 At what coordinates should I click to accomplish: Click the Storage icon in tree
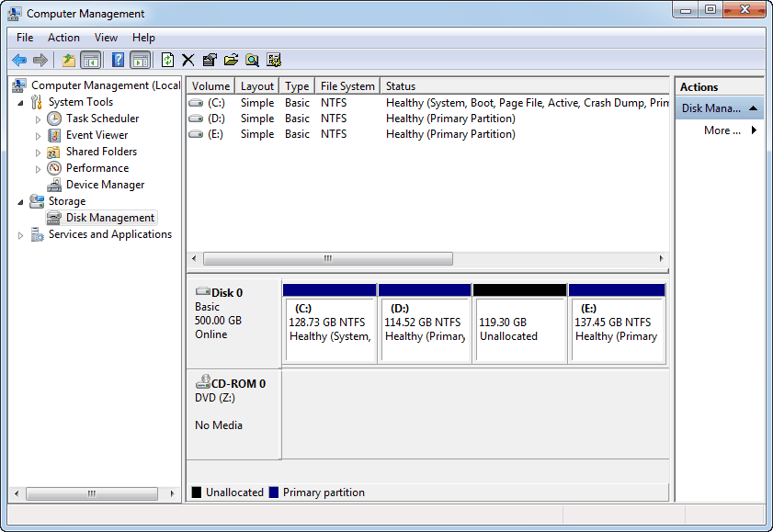click(37, 201)
